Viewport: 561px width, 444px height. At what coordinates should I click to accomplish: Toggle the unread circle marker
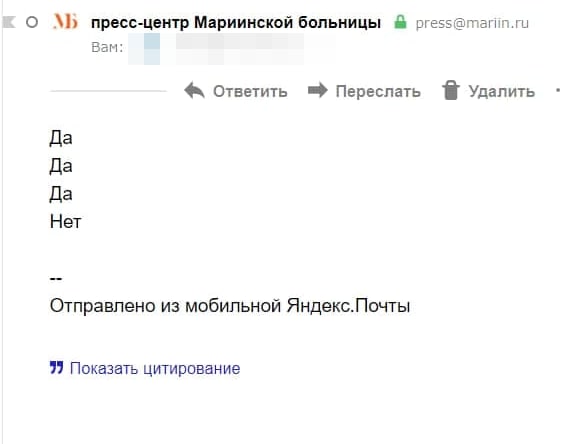tap(32, 22)
